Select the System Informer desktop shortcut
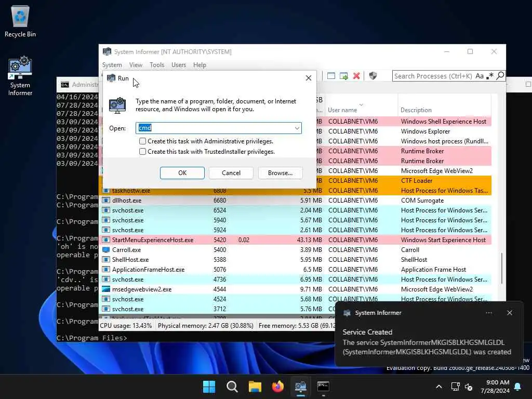Screen dimensions: 532x399 [20, 76]
